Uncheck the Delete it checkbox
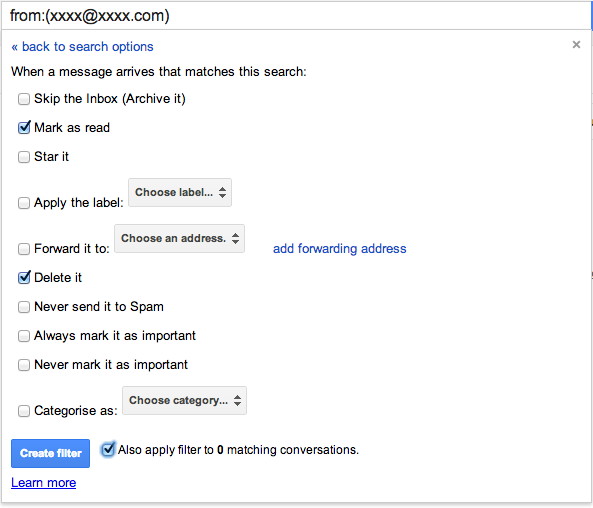The width and height of the screenshot is (593, 508). pyautogui.click(x=24, y=278)
